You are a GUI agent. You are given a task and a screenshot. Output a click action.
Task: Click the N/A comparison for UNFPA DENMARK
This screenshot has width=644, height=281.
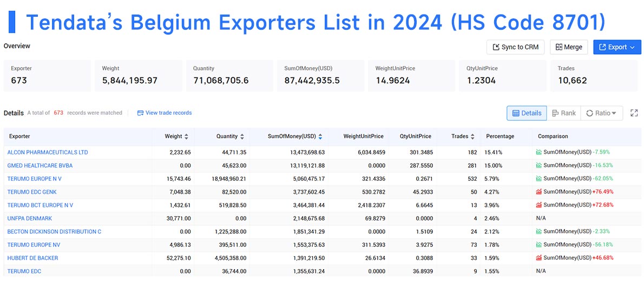(541, 219)
